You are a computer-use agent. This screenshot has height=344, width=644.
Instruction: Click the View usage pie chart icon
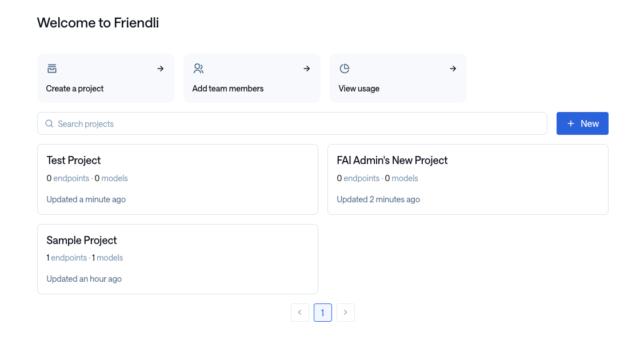345,68
